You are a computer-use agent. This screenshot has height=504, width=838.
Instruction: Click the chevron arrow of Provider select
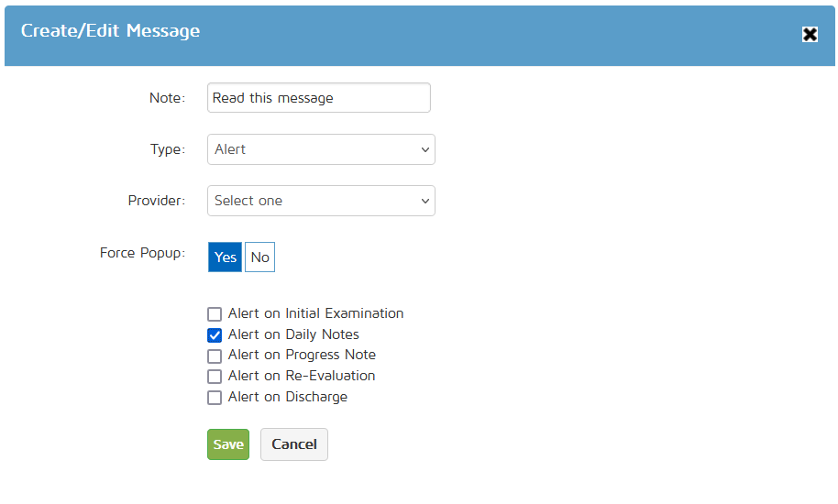[x=425, y=201]
